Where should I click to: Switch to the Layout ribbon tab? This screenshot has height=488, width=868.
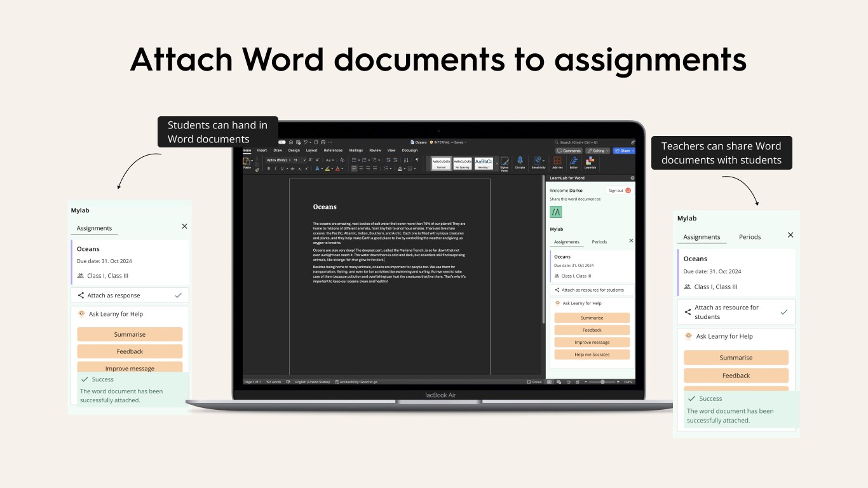[311, 151]
